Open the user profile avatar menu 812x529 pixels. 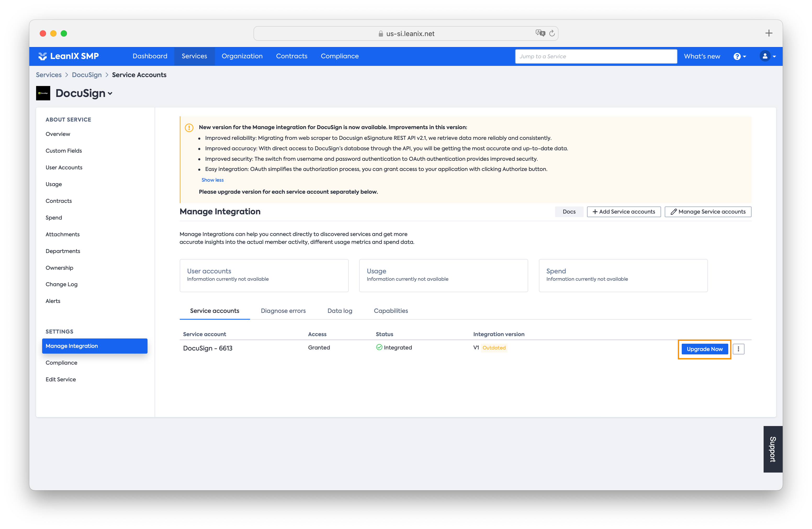click(x=768, y=56)
